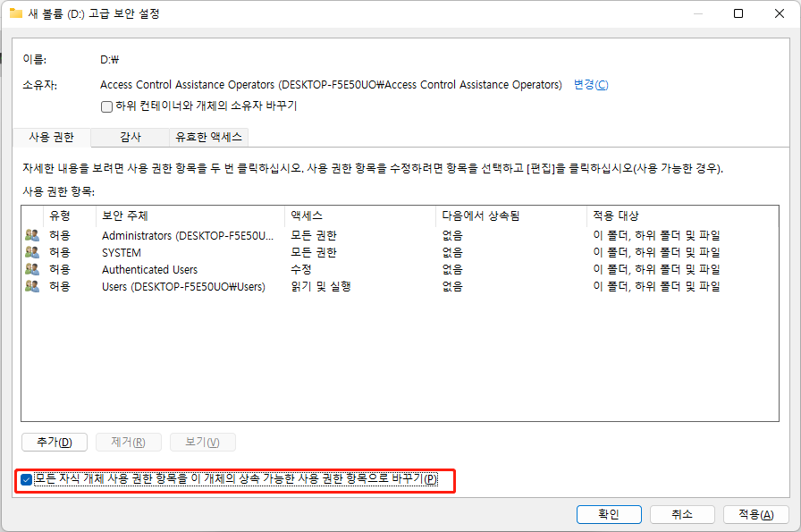Screen dimensions: 801x532
Task: Click the 추가(D) button
Action: [x=54, y=442]
